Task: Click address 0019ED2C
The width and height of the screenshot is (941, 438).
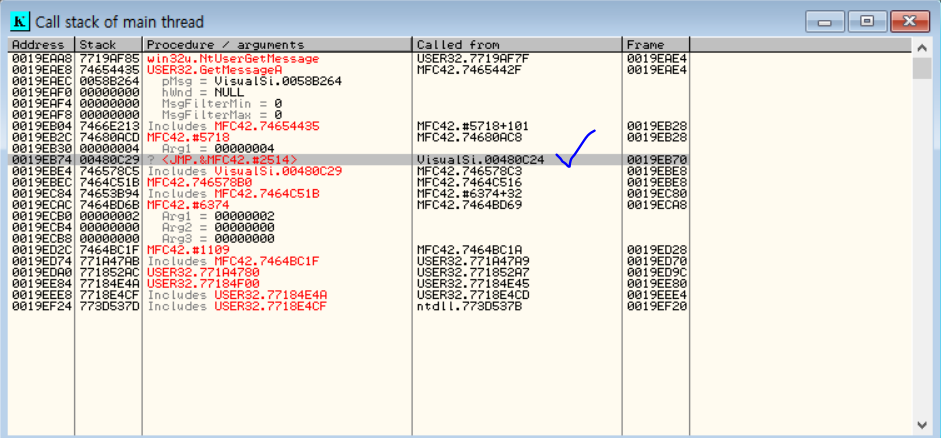Action: click(x=42, y=249)
